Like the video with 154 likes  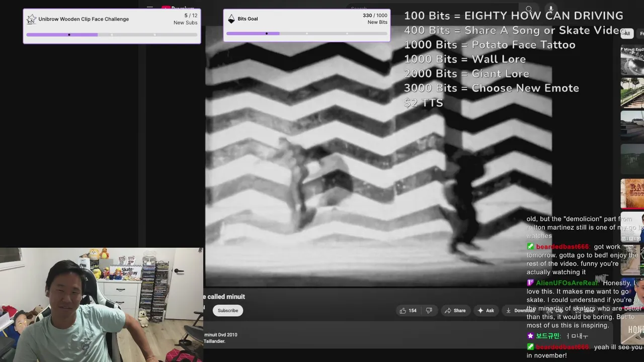point(408,311)
